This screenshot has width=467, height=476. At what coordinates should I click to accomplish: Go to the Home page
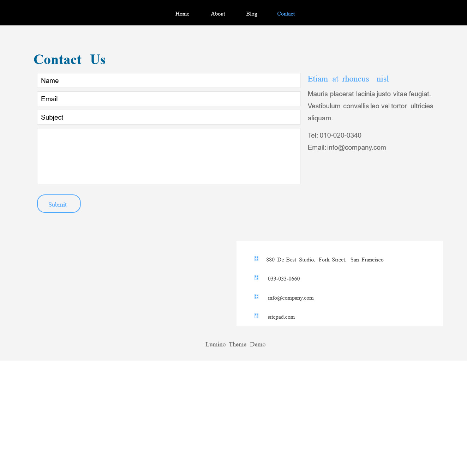pos(182,14)
